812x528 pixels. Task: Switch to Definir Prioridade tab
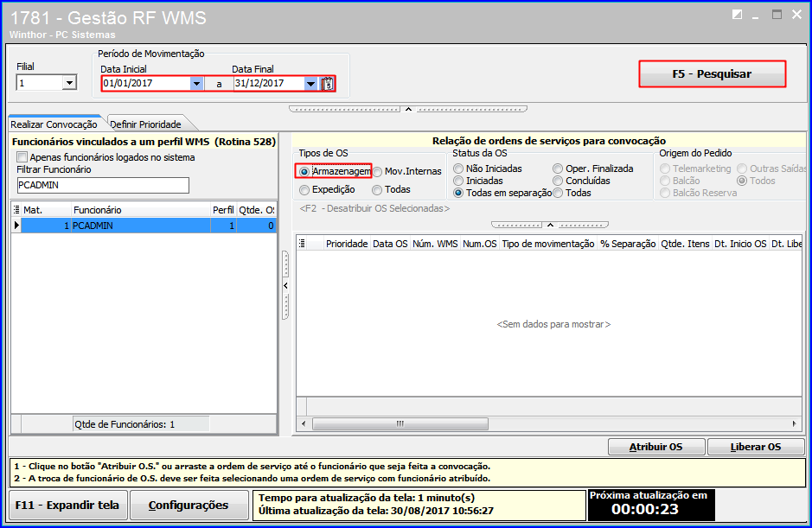tap(145, 124)
